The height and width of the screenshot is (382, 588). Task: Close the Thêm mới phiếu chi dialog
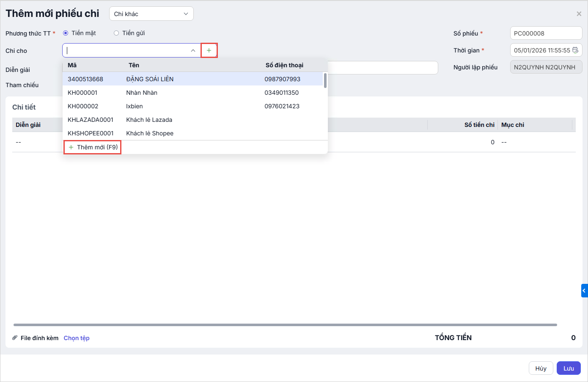tap(579, 14)
